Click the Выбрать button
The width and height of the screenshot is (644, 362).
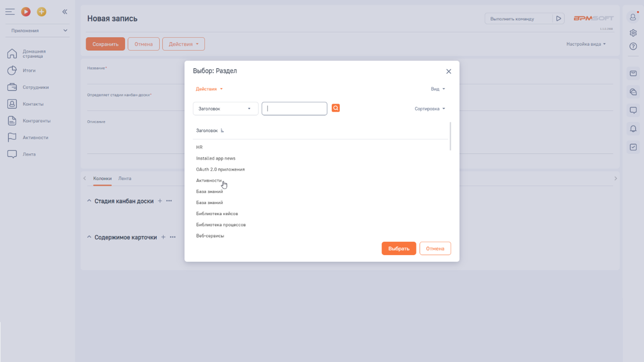[x=399, y=248]
